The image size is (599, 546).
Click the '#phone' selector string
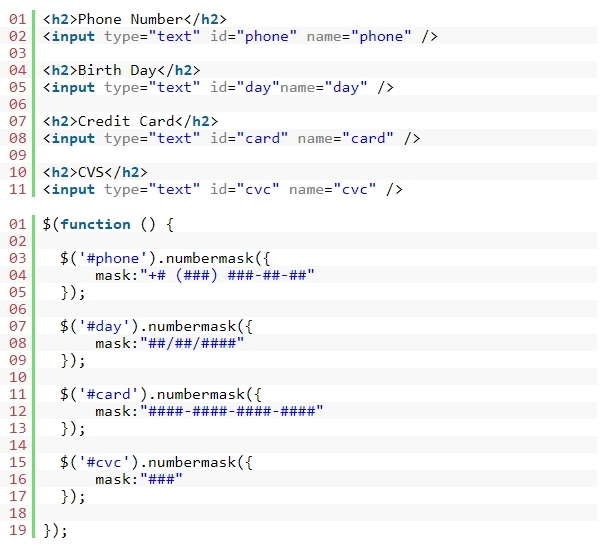pyautogui.click(x=113, y=258)
